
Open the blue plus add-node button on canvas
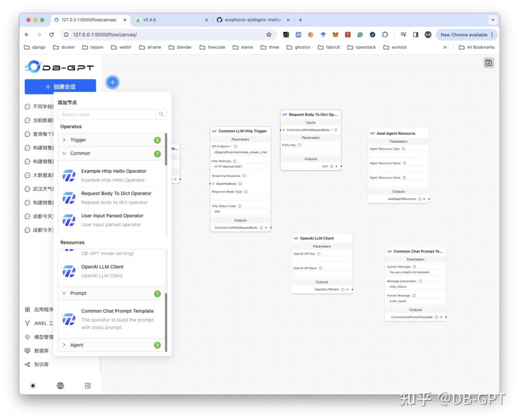click(x=112, y=82)
